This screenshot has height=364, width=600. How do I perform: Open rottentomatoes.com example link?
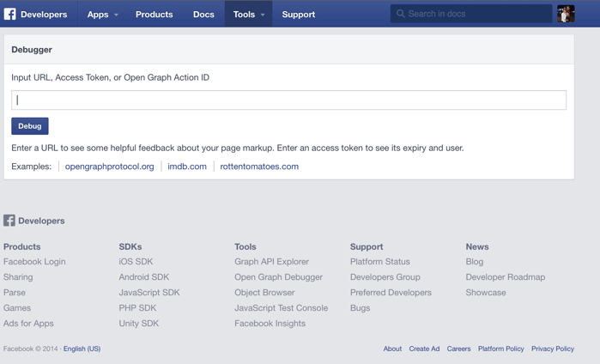click(x=259, y=167)
